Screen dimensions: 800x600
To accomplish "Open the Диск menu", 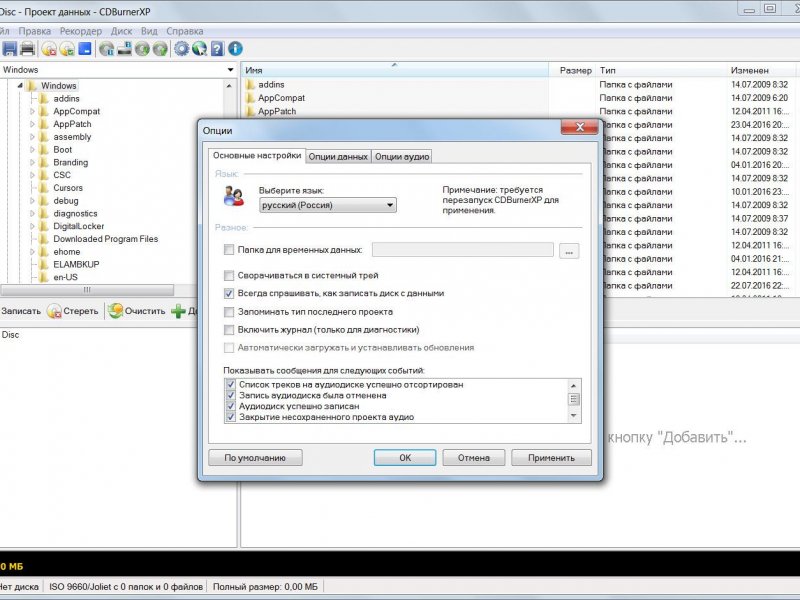I will (x=121, y=31).
